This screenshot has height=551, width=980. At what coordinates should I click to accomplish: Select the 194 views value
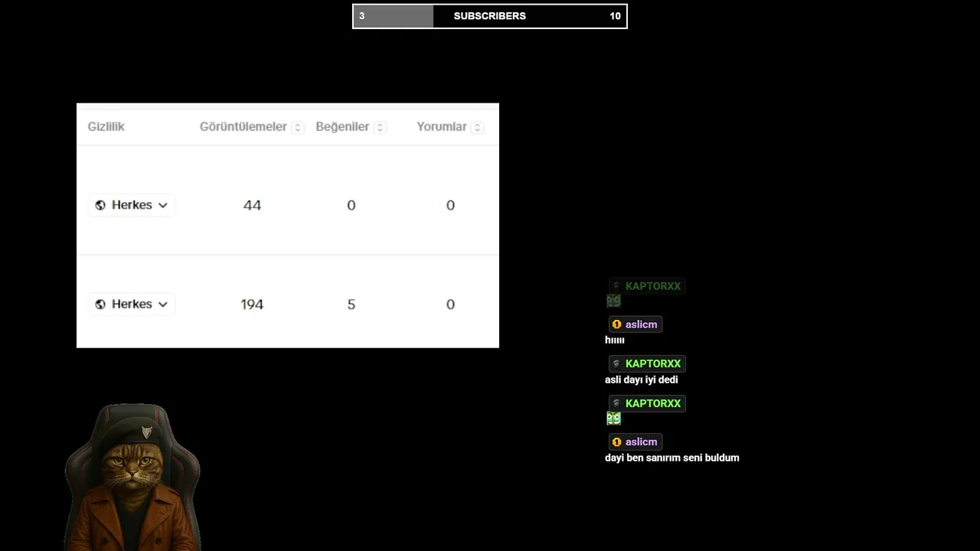tap(252, 305)
